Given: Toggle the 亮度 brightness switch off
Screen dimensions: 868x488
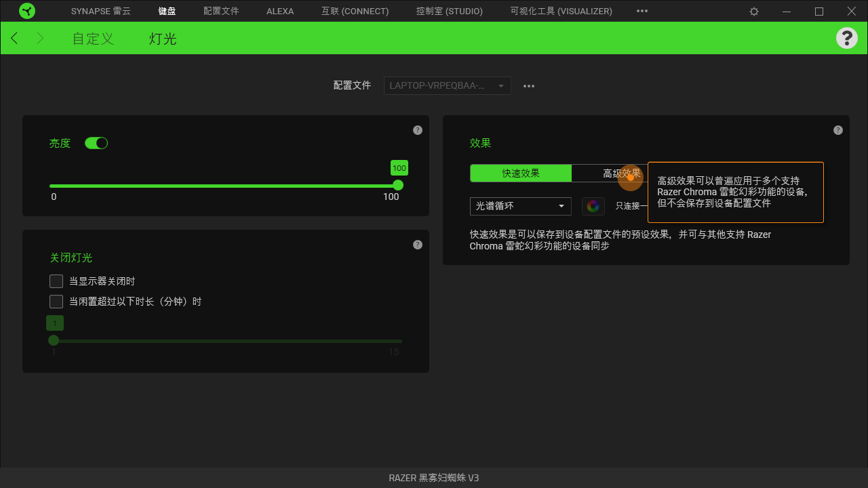Looking at the screenshot, I should coord(96,143).
